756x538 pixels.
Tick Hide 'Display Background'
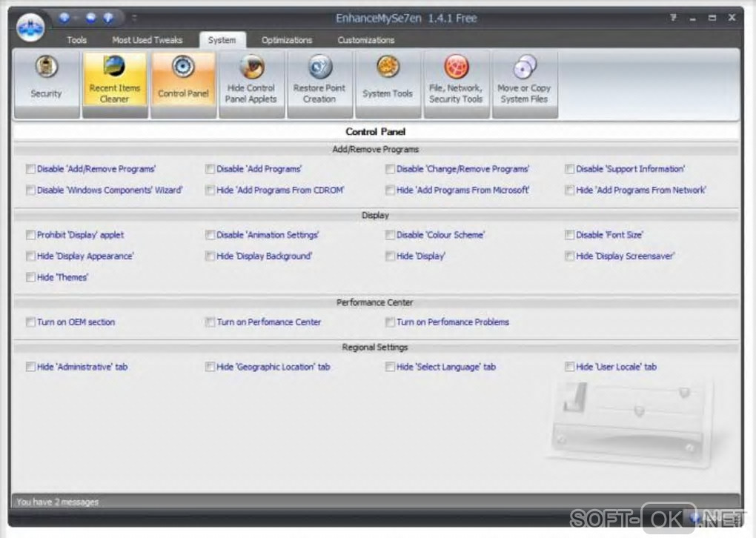(210, 256)
